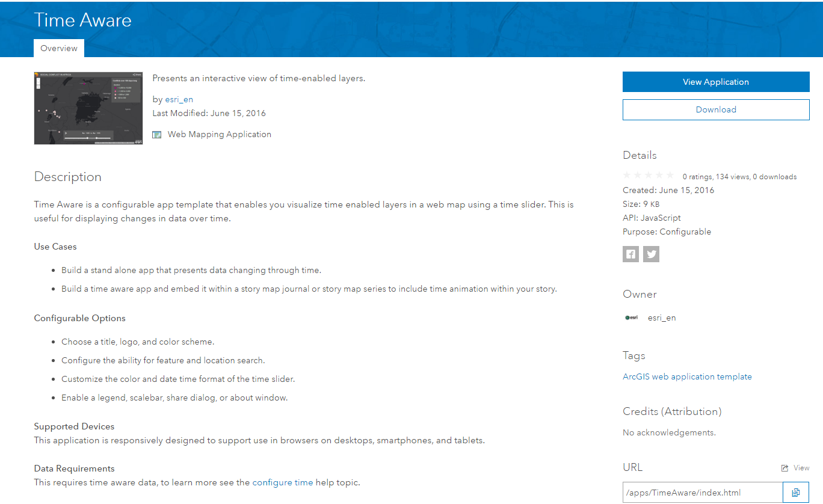Click the esri owner avatar icon
The width and height of the screenshot is (823, 504).
coord(631,318)
